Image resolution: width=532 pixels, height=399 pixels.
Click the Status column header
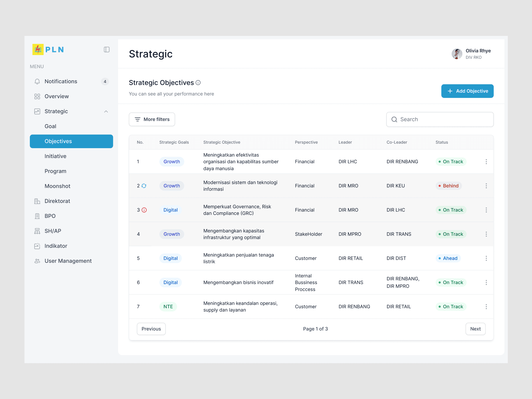[x=442, y=142]
